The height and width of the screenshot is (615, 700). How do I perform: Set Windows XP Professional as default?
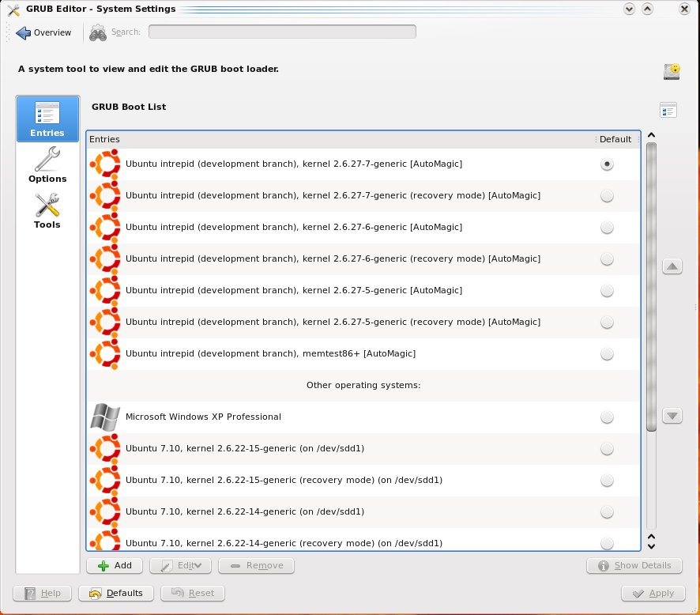[607, 417]
